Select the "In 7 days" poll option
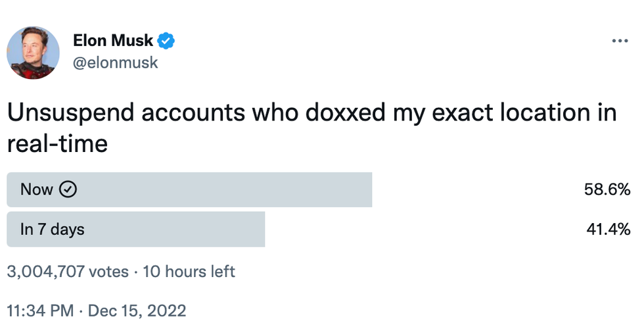644x331 pixels. pos(53,230)
